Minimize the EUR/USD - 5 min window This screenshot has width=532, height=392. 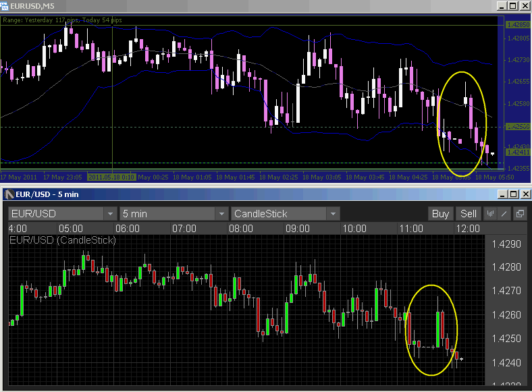tap(502, 194)
